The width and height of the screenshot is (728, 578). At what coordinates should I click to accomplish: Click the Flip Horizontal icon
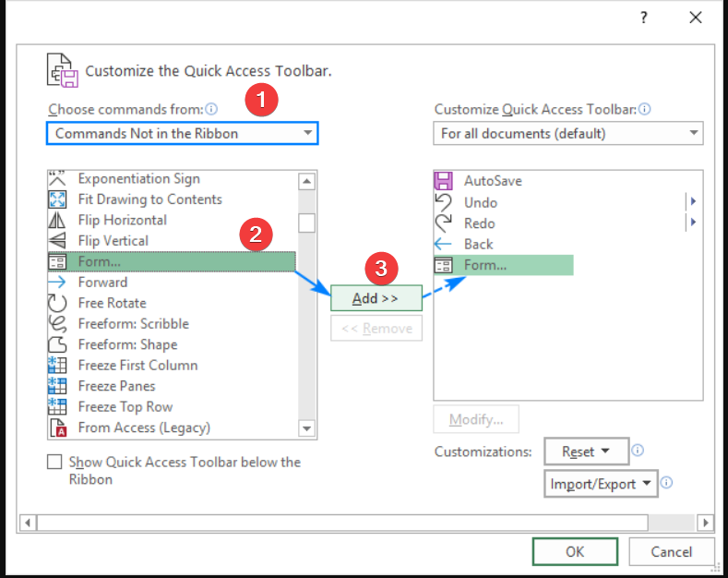click(57, 221)
